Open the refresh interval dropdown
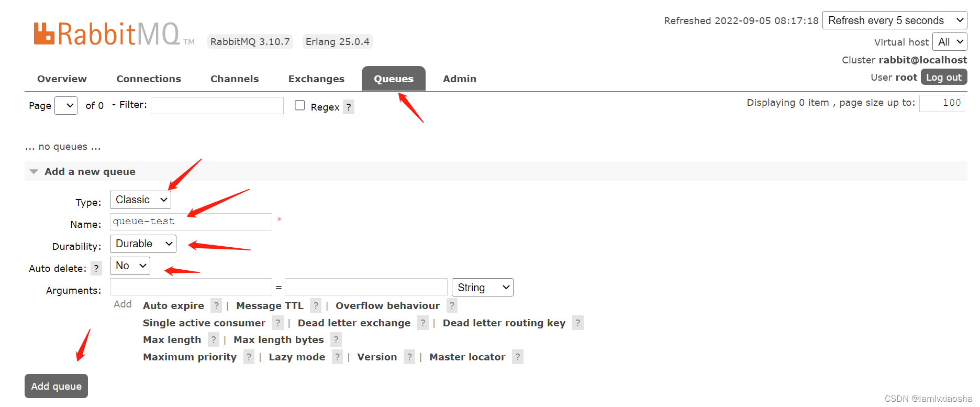Viewport: 980px width, 407px height. (x=895, y=20)
